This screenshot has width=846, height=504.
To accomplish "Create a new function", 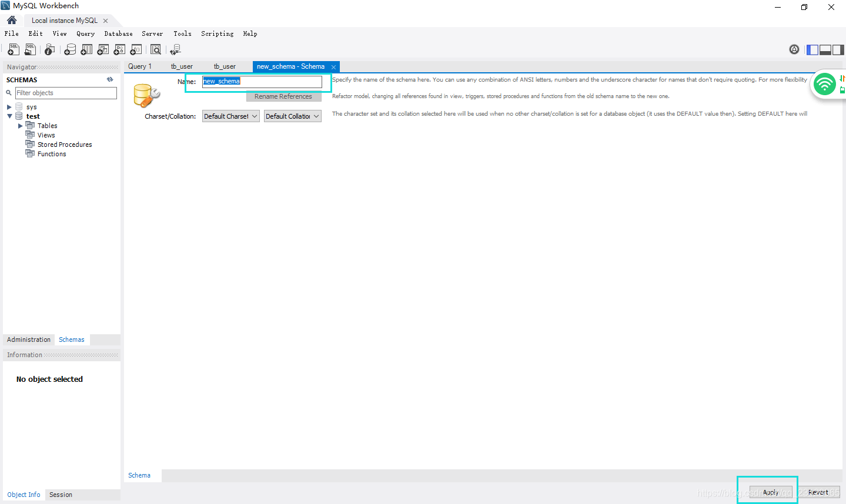I will pyautogui.click(x=136, y=49).
